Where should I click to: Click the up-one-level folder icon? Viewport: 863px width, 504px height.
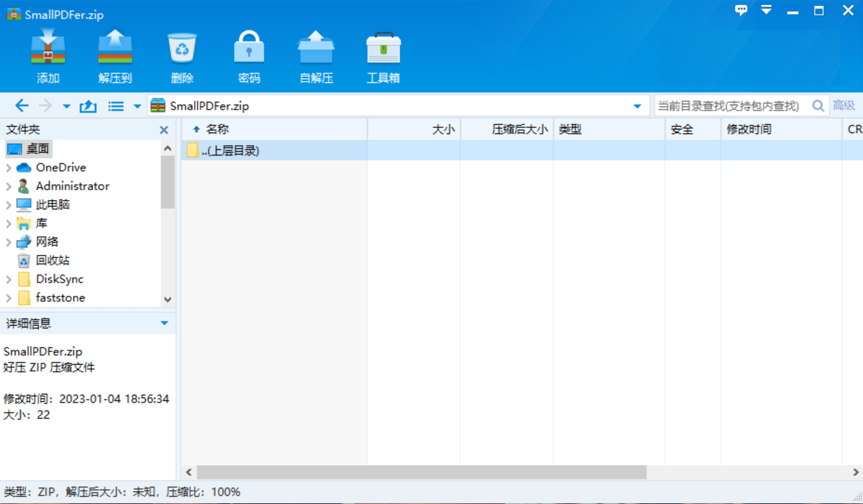(88, 106)
